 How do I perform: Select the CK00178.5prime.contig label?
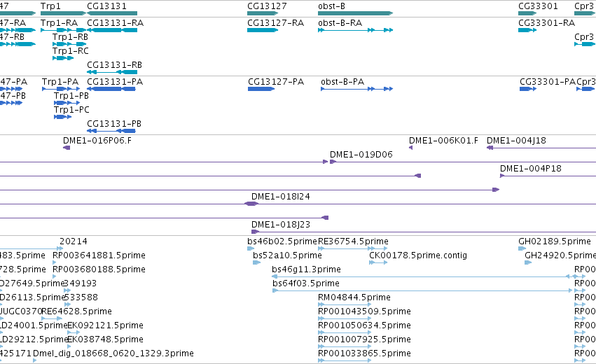pyautogui.click(x=418, y=255)
